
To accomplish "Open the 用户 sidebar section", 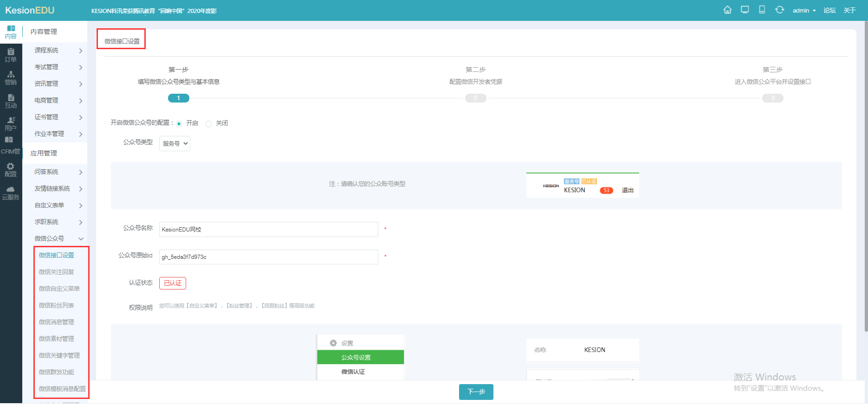I will click(11, 124).
